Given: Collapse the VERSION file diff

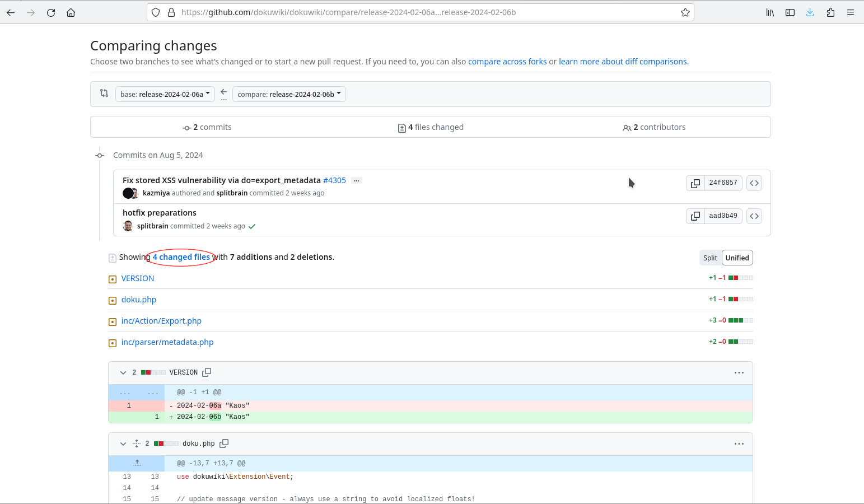Looking at the screenshot, I should pyautogui.click(x=123, y=372).
